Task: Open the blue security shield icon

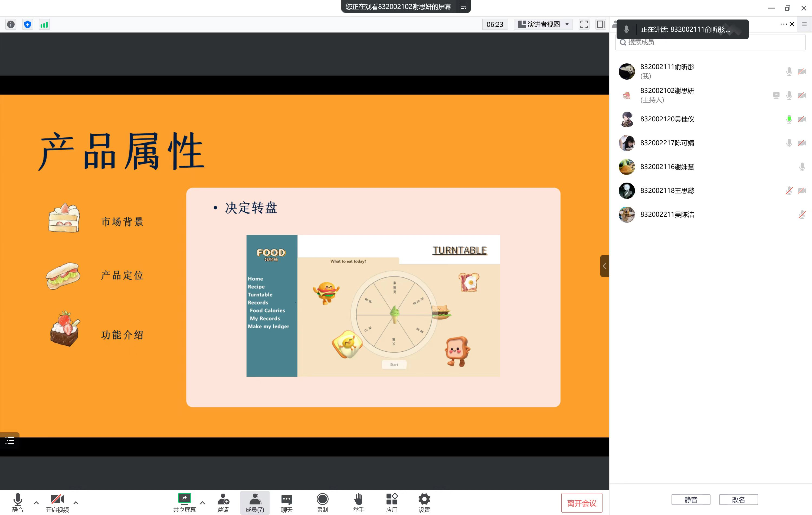Action: [28, 24]
